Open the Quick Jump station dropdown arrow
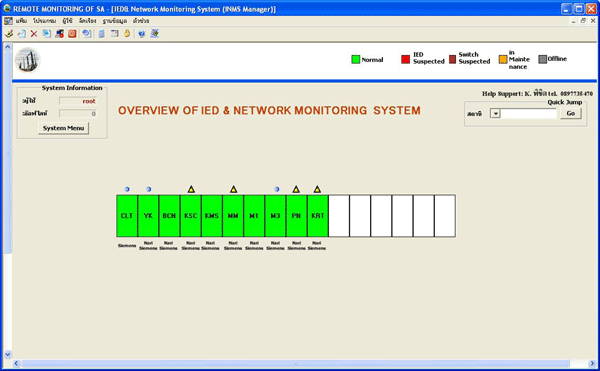 495,113
